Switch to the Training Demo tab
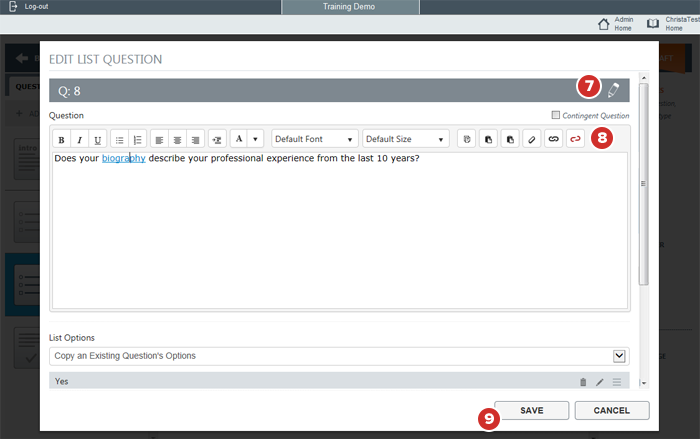Screen dimensions: 700x439 click(x=350, y=7)
